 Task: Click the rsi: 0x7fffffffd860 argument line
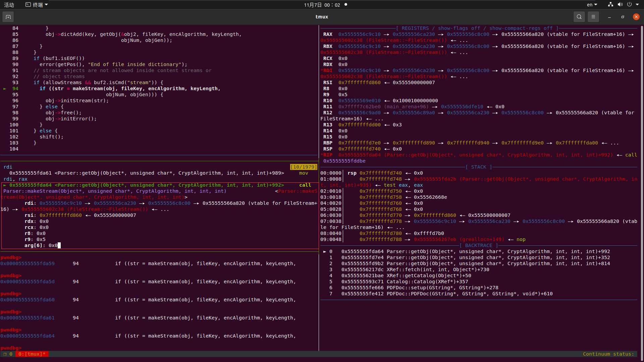coord(80,215)
